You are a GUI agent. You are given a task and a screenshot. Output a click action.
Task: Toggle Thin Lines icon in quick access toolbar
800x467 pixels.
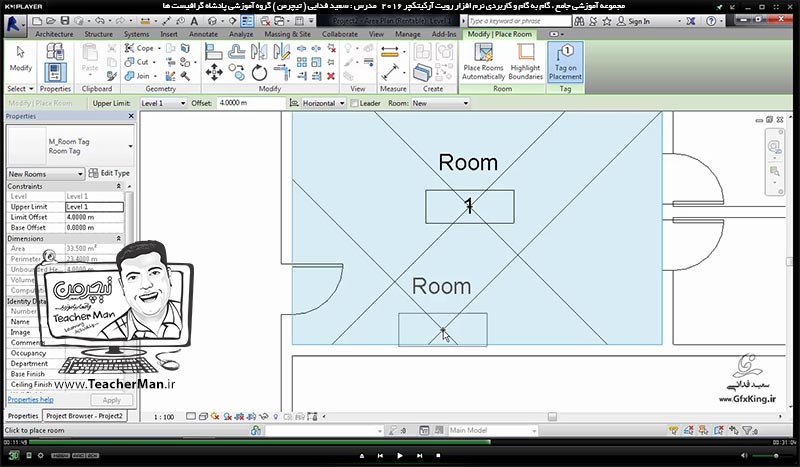(x=247, y=21)
